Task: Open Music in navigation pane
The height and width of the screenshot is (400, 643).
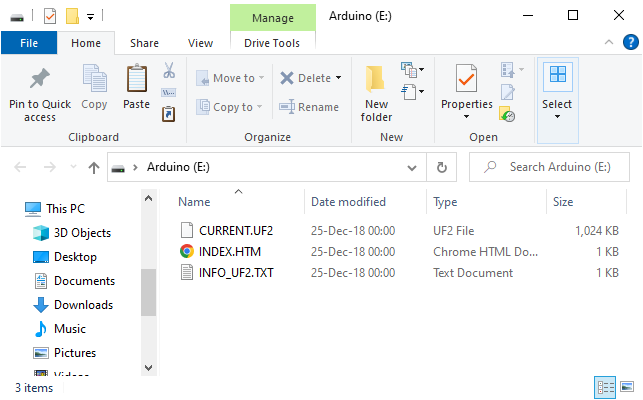Action: [x=70, y=329]
